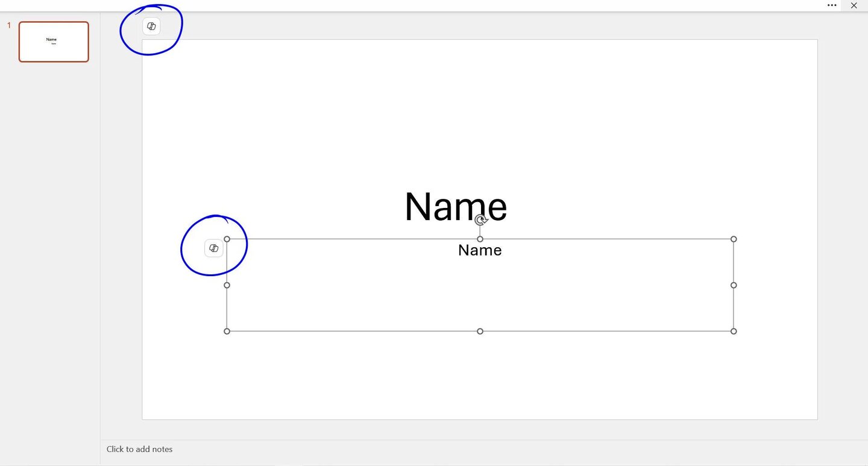Click the bottom-left resize handle of the text box
868x466 pixels.
[227, 331]
